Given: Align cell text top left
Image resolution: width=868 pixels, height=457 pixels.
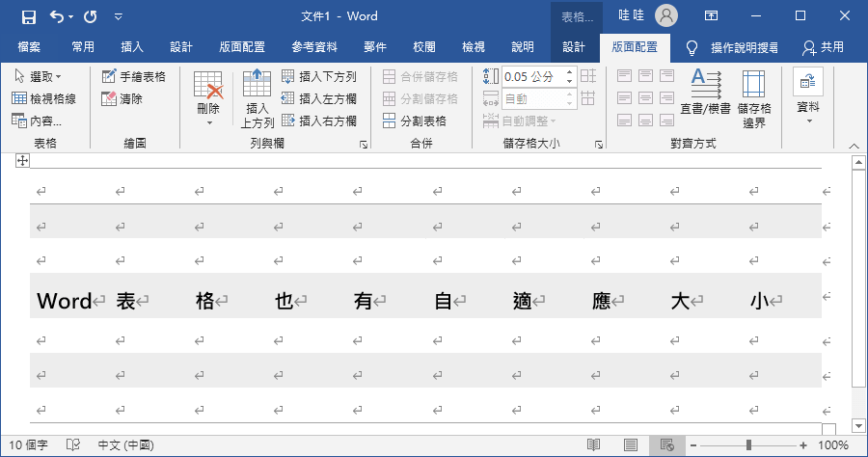Looking at the screenshot, I should (x=624, y=76).
